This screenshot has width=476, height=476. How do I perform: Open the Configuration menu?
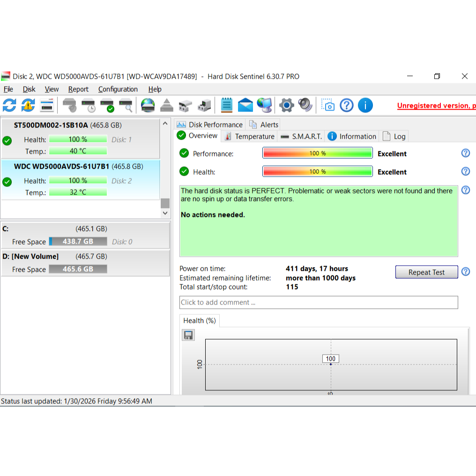[x=118, y=89]
